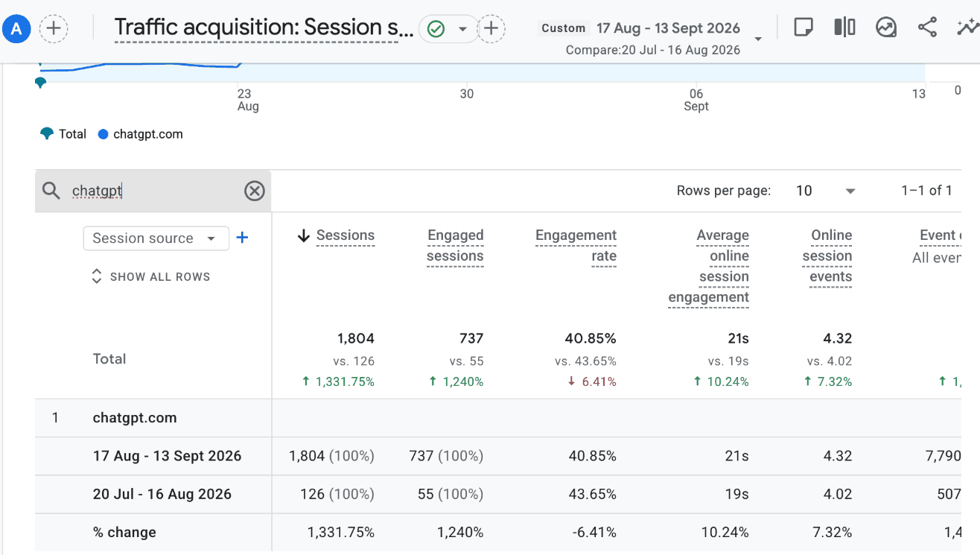Click the chatgpt.com table row
The width and height of the screenshot is (980, 555).
coord(497,418)
